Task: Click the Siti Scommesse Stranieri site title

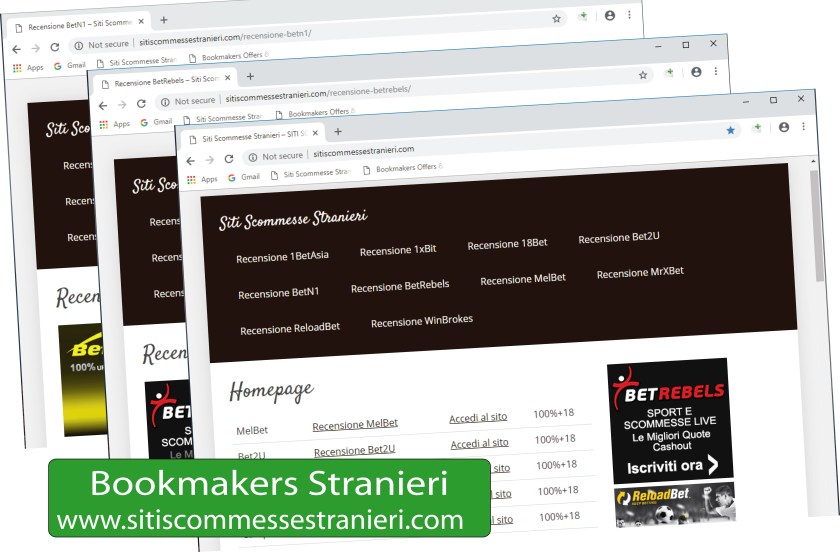Action: click(x=293, y=219)
